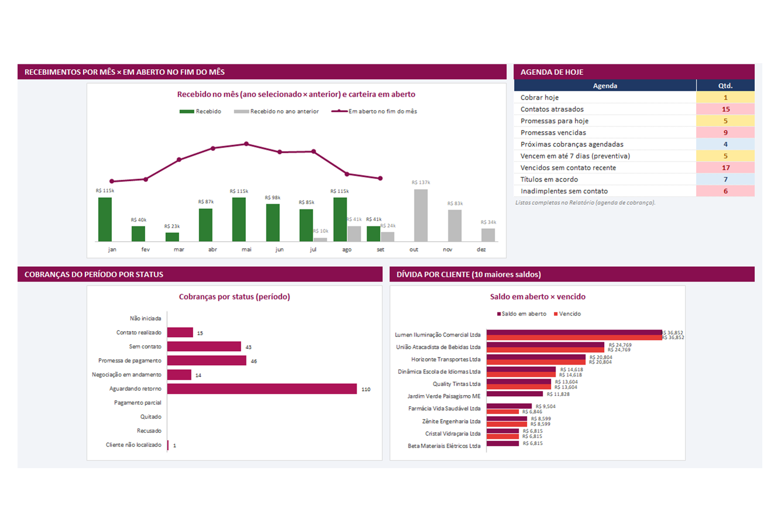Click the Aguardando retorno status bar

click(x=262, y=389)
